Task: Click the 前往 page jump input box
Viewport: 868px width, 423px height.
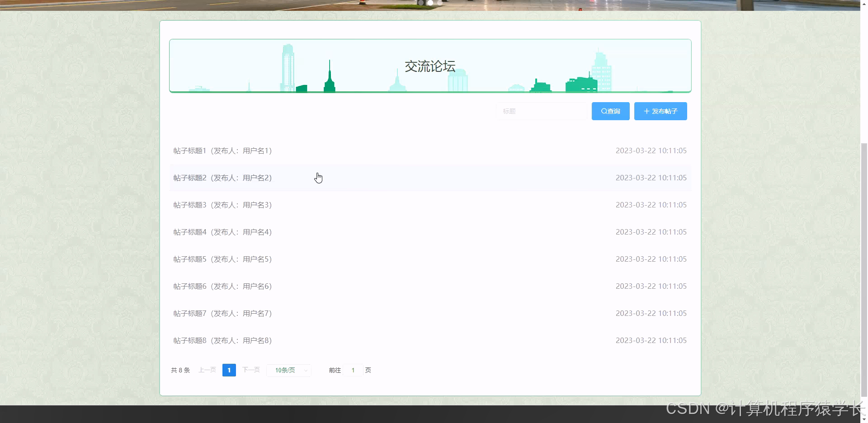Action: point(353,370)
